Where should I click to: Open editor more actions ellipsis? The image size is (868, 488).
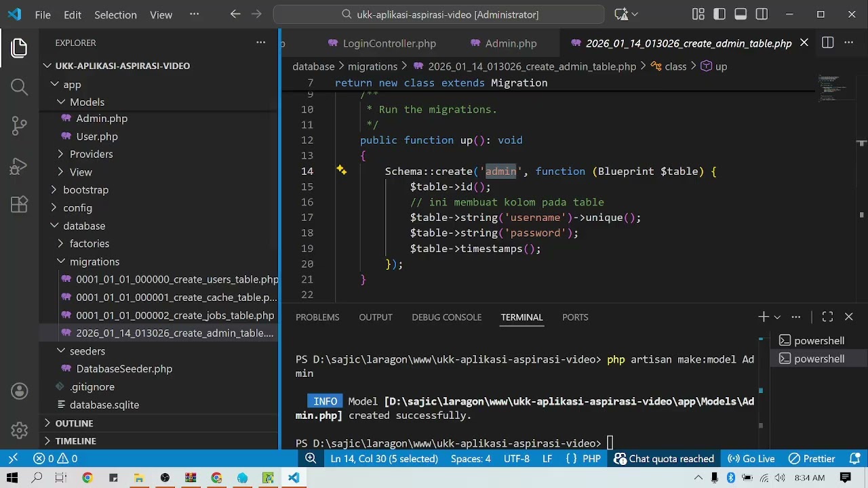click(x=848, y=43)
